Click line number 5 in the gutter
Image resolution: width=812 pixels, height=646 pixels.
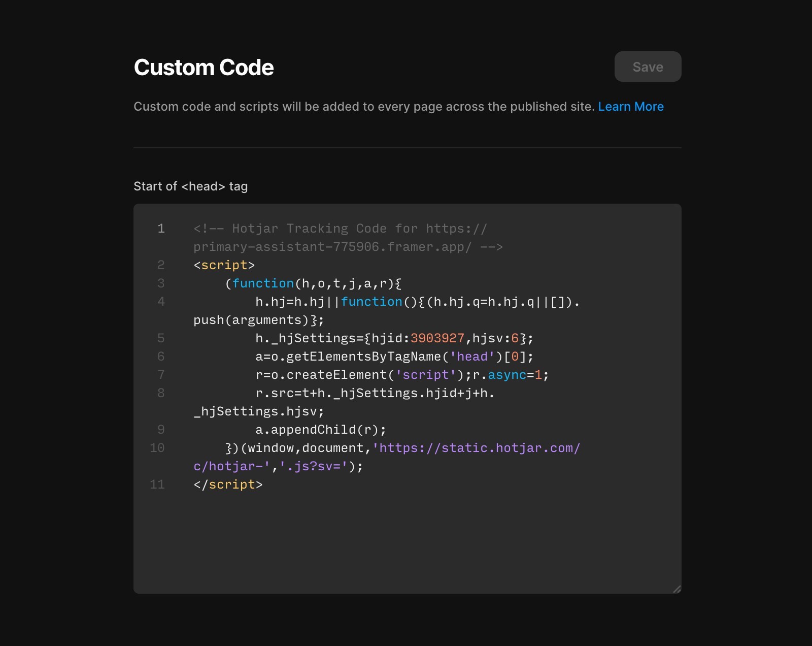[x=161, y=338]
